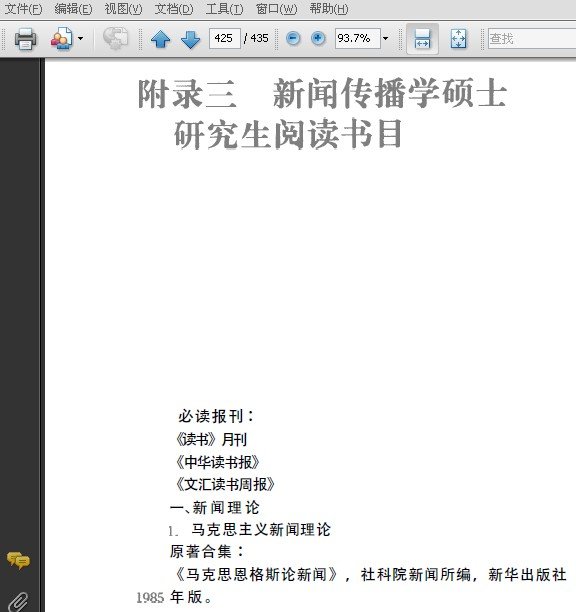Open the 帮助(H) menu
Image resolution: width=576 pixels, height=612 pixels.
329,9
